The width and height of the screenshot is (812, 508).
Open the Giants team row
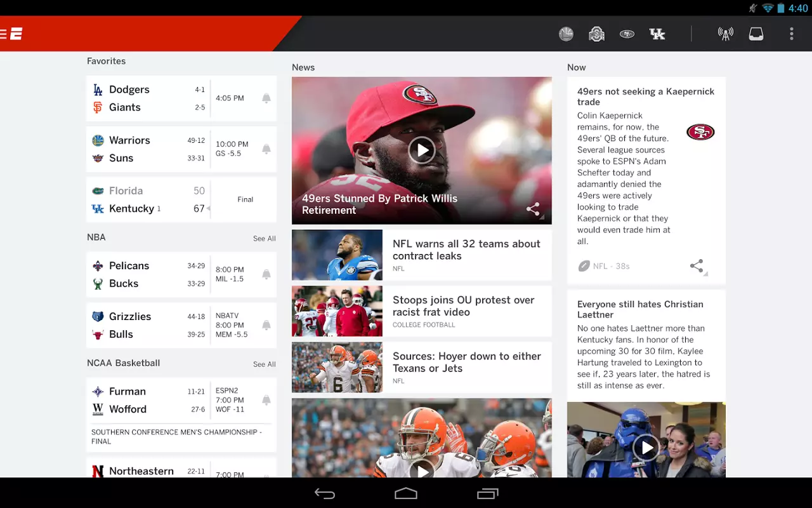click(x=148, y=107)
